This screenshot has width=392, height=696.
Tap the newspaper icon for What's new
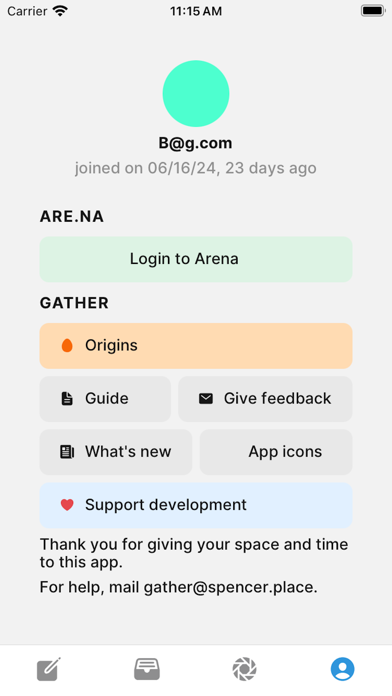67,452
